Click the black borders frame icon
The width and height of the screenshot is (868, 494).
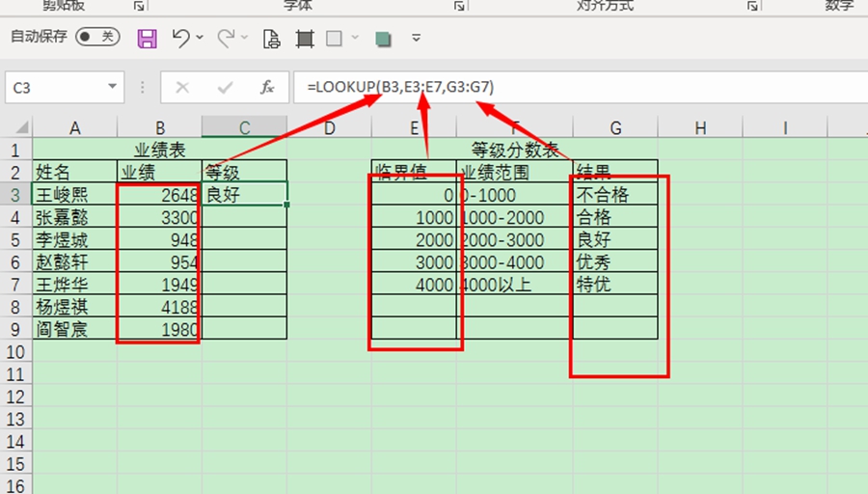(x=305, y=39)
